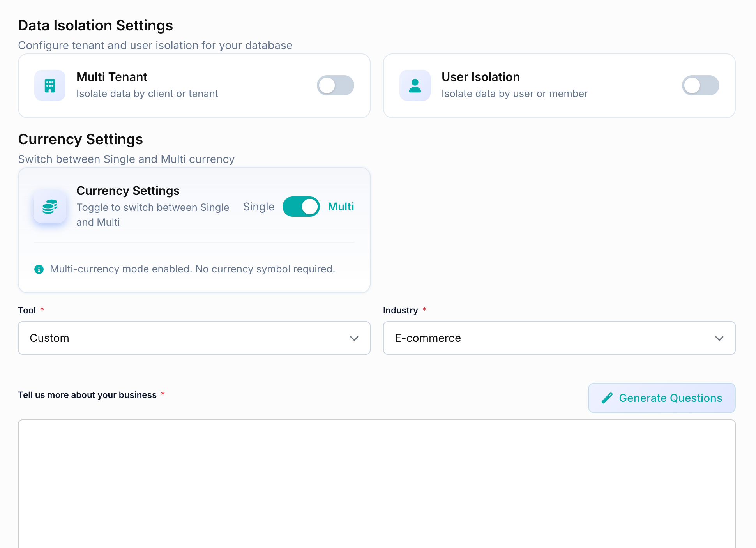
Task: Click the Single currency label
Action: coord(259,207)
